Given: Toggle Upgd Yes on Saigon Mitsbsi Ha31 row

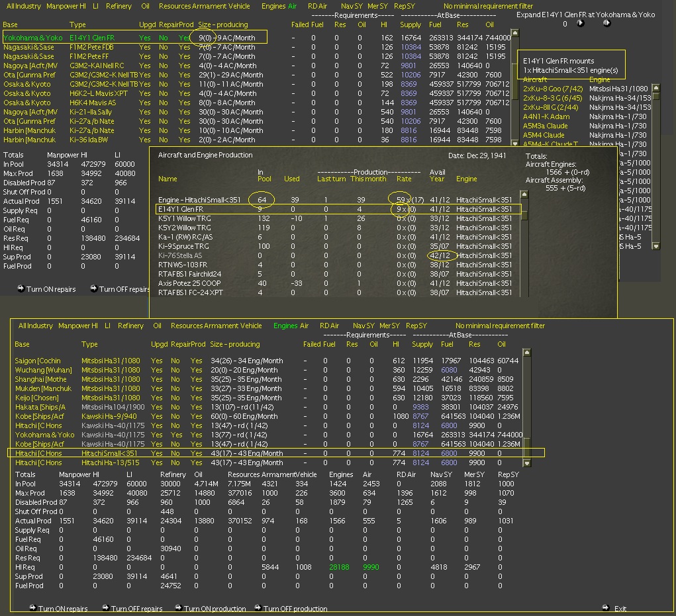Looking at the screenshot, I should (x=156, y=361).
